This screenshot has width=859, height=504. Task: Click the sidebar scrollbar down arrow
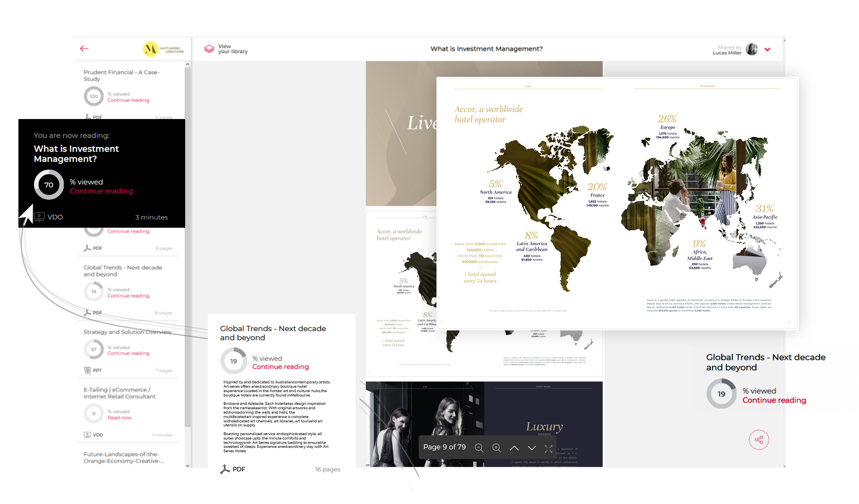188,465
